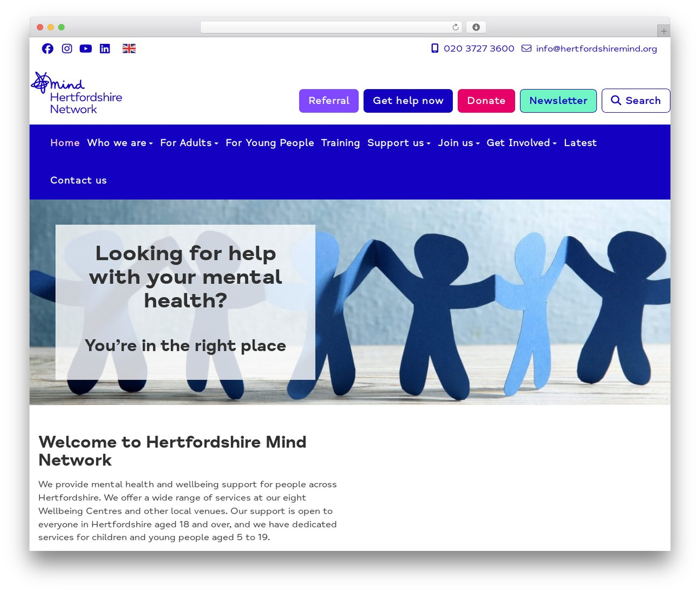Open the For Young People page
Screen dimensions: 700x593
[x=270, y=143]
